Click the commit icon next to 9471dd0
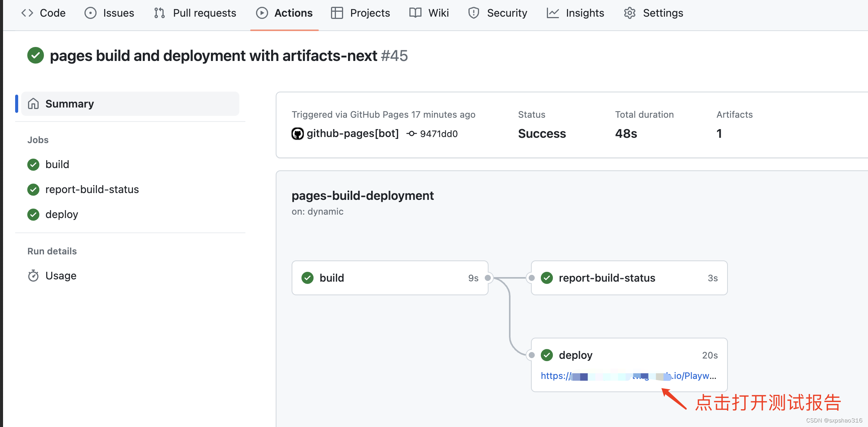Viewport: 868px width, 427px height. point(412,134)
